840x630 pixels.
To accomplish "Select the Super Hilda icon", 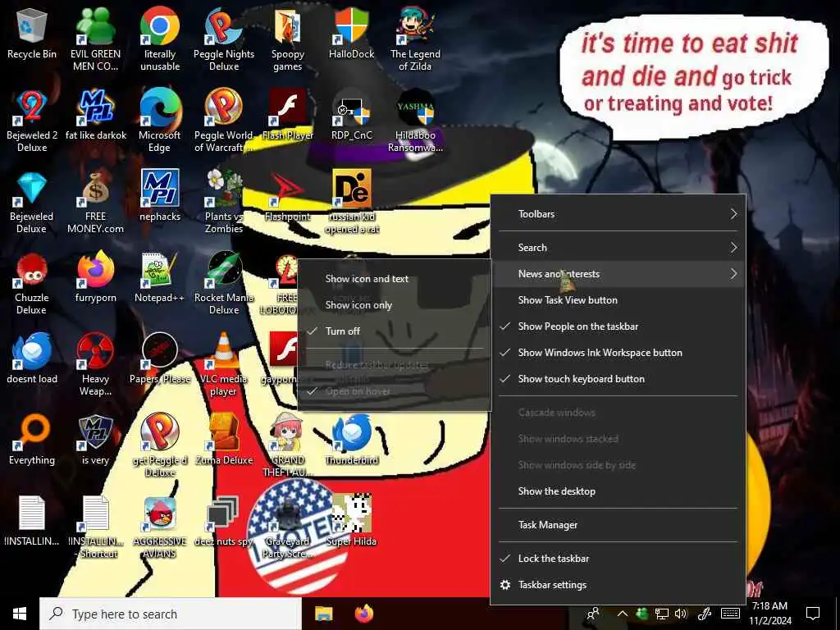I will [x=351, y=521].
